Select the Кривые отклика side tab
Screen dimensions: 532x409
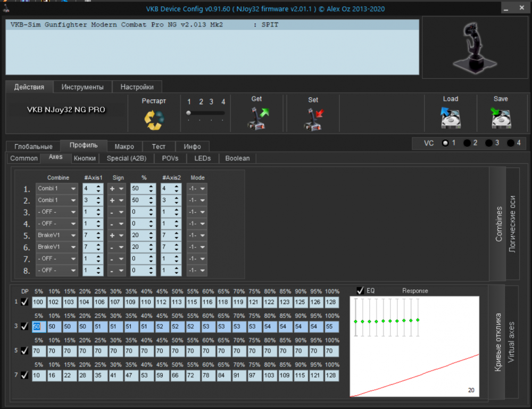coord(498,342)
